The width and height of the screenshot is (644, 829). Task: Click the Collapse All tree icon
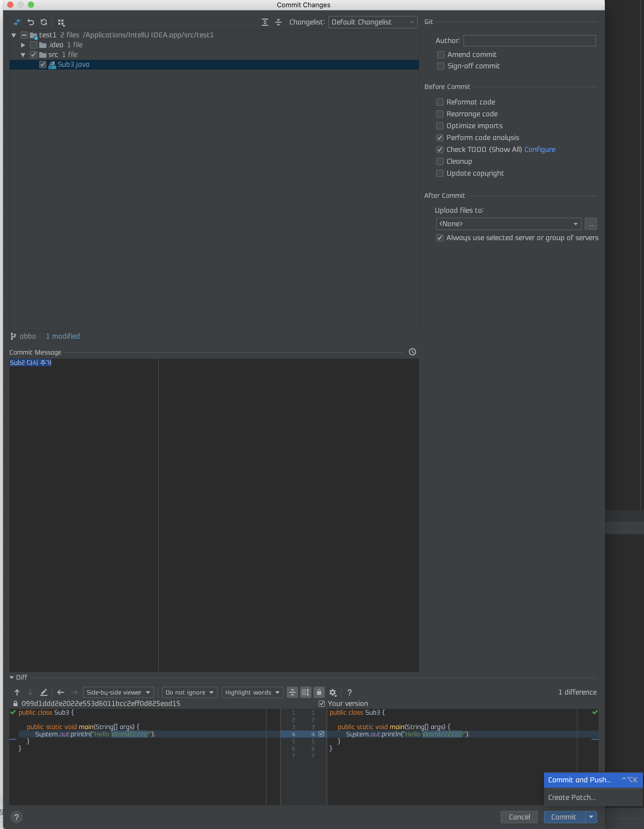278,22
